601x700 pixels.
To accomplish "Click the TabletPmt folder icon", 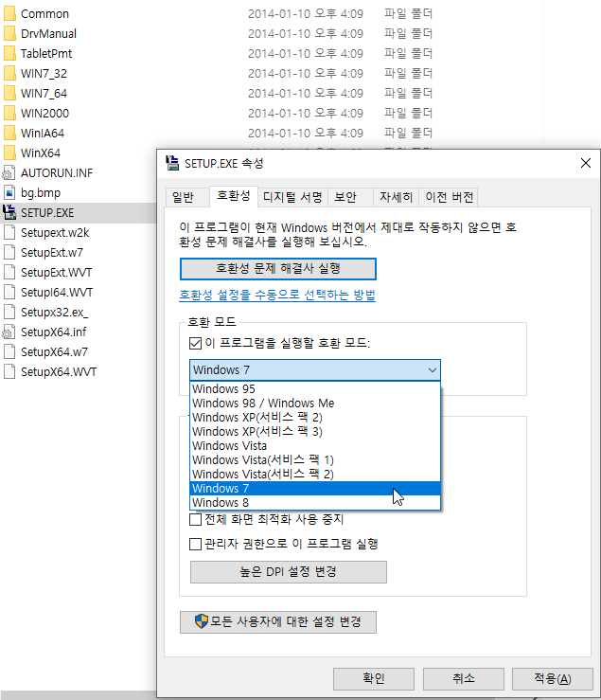I will [9, 54].
